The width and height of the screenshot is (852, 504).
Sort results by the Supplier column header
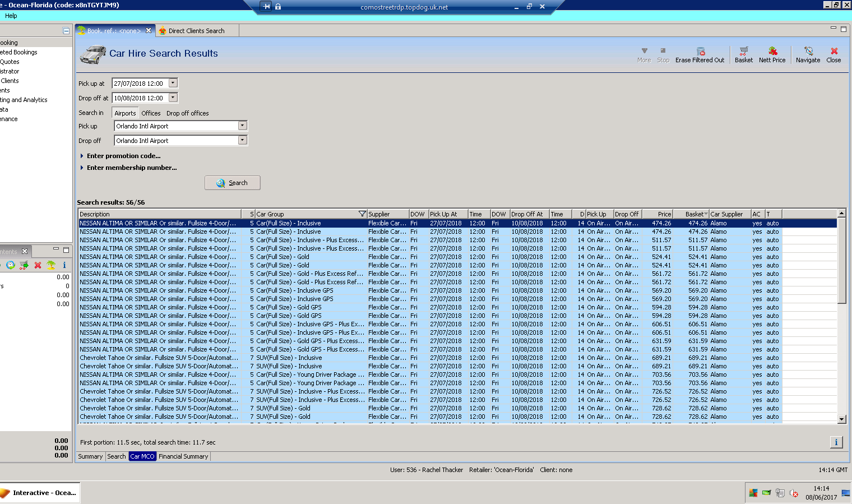388,214
